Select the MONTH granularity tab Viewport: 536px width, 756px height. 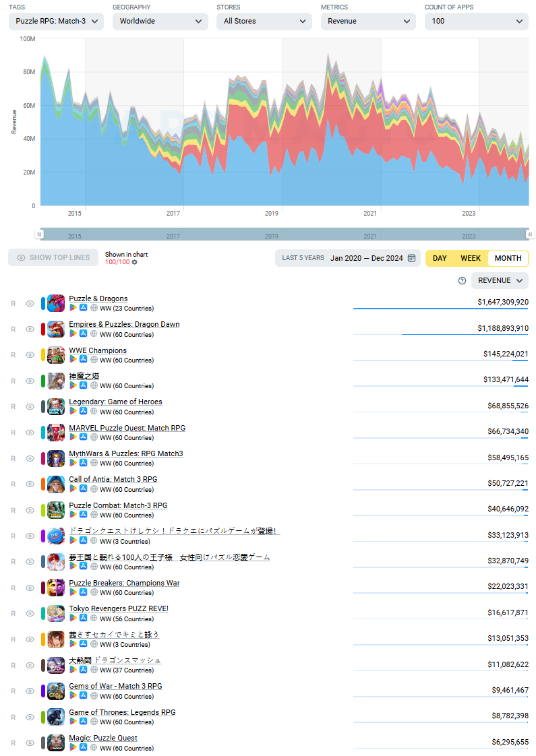point(508,259)
